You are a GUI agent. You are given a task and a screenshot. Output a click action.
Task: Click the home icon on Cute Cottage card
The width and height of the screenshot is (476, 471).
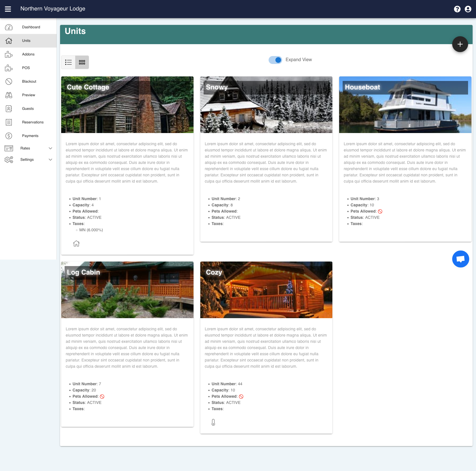tap(76, 243)
